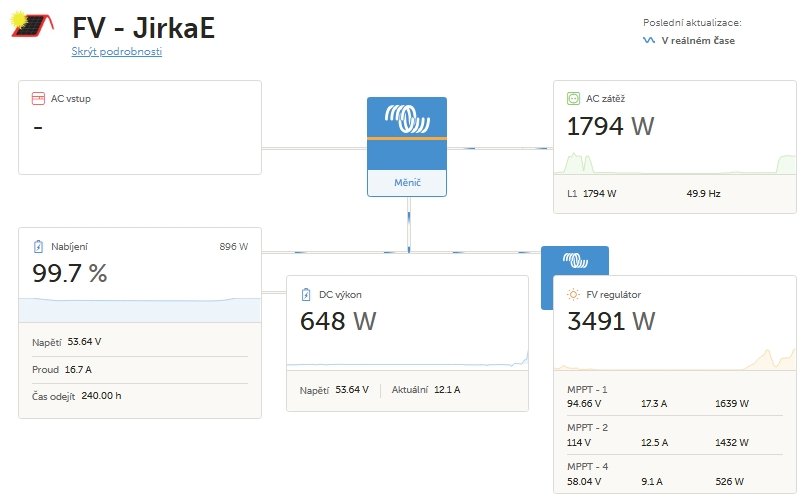The height and width of the screenshot is (503, 802).
Task: Click the FV regulátor Victron logo
Action: 575,260
